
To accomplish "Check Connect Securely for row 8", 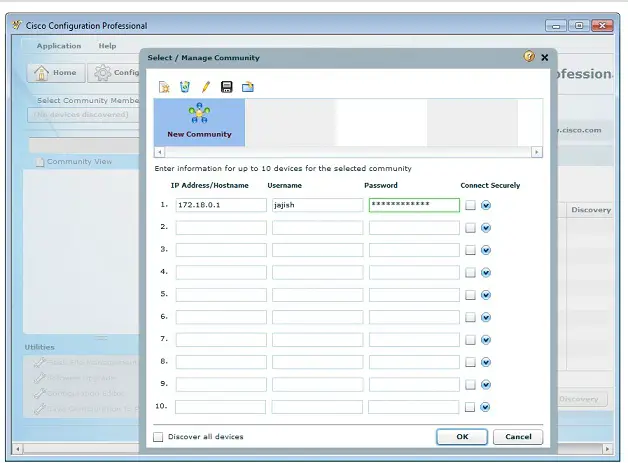I will click(x=471, y=362).
